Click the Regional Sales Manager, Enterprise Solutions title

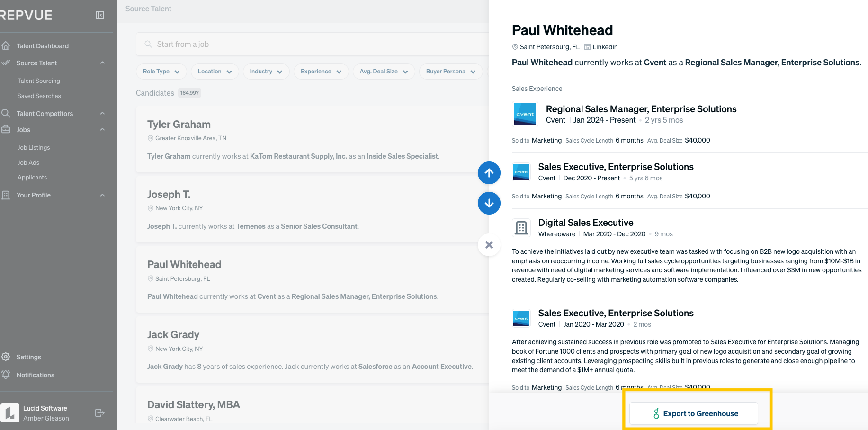pyautogui.click(x=641, y=109)
